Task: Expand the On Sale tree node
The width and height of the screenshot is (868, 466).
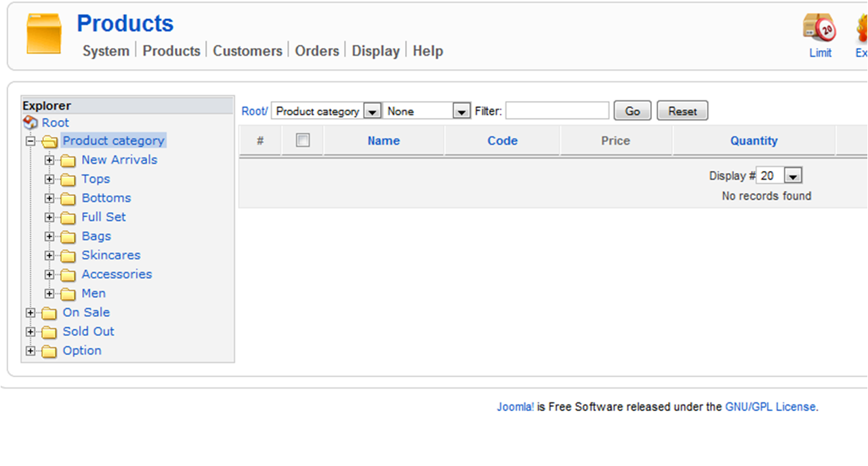Action: pyautogui.click(x=30, y=313)
